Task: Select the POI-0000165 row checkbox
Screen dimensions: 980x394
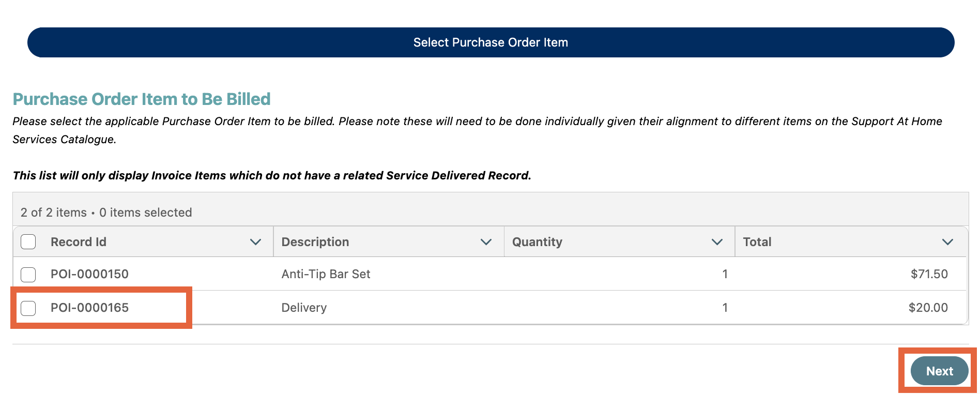Action: (28, 308)
